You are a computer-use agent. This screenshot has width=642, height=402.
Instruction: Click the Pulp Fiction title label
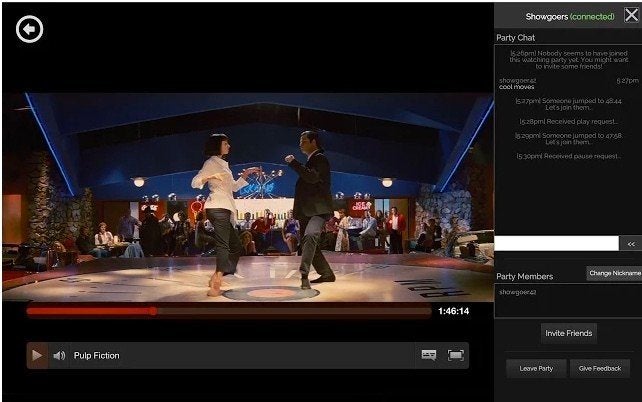(x=97, y=355)
